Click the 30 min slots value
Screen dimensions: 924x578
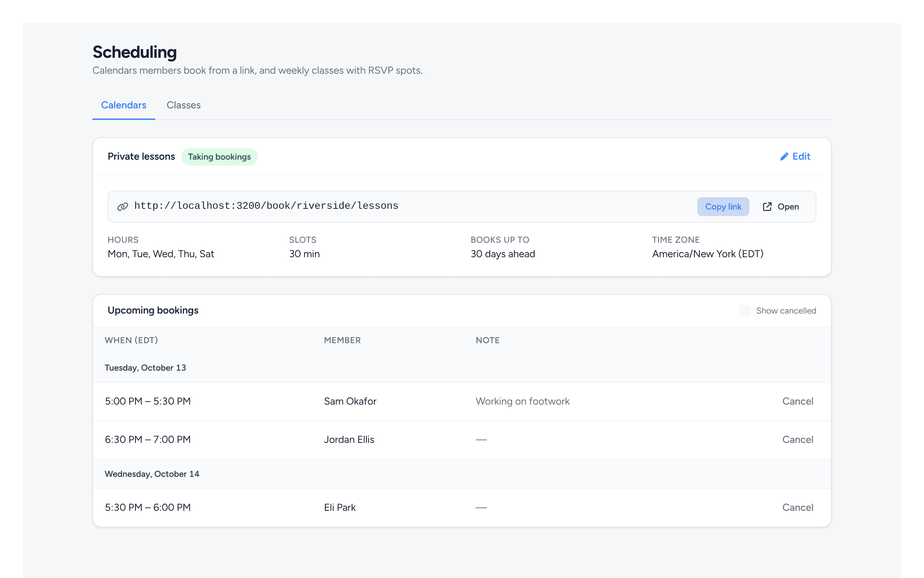(x=304, y=254)
